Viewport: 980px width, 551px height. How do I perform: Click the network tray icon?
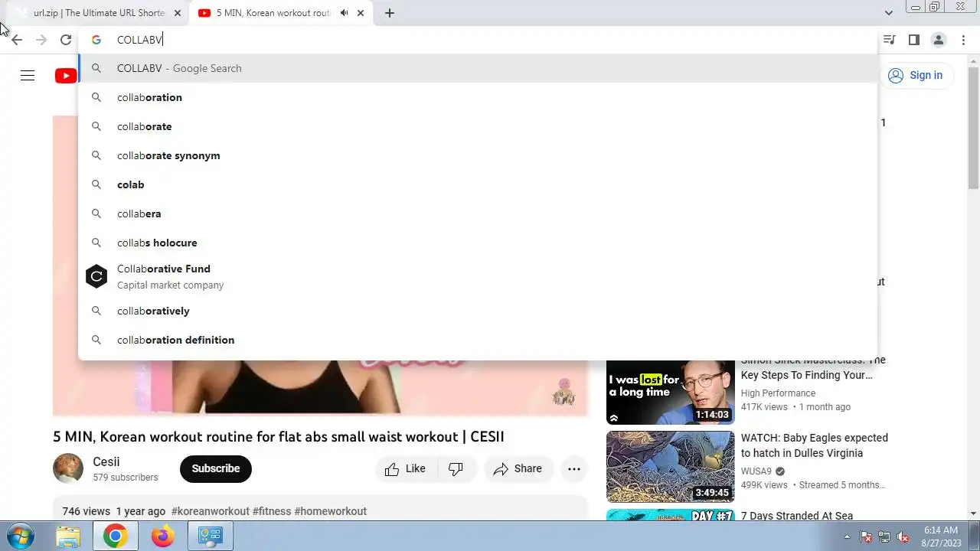[x=884, y=536]
